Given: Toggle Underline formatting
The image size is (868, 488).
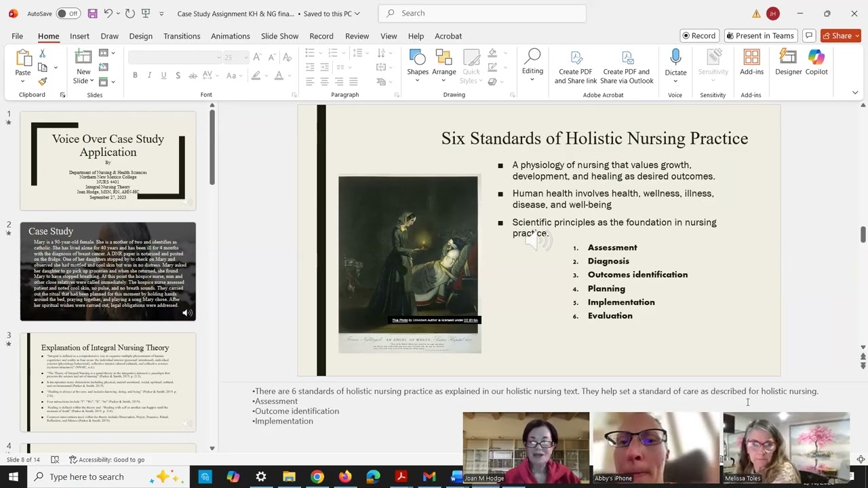Looking at the screenshot, I should (163, 75).
